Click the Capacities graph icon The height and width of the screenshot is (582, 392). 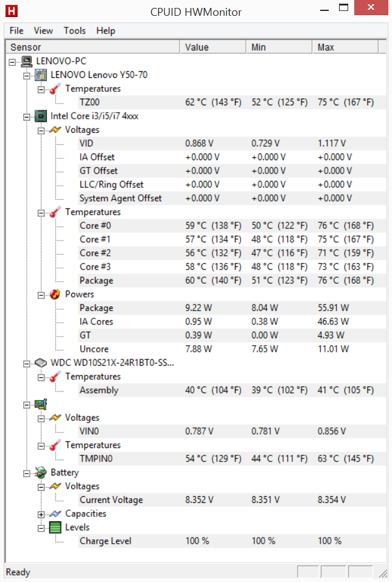[55, 514]
